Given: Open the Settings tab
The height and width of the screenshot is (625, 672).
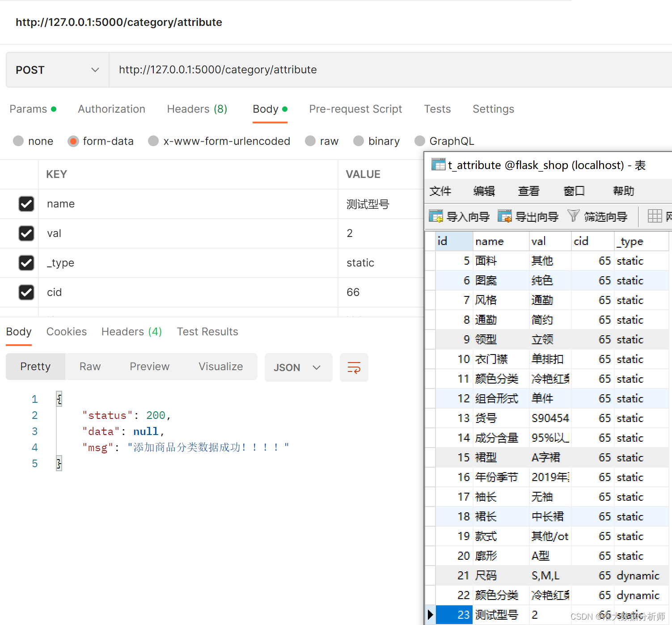Looking at the screenshot, I should (x=493, y=109).
